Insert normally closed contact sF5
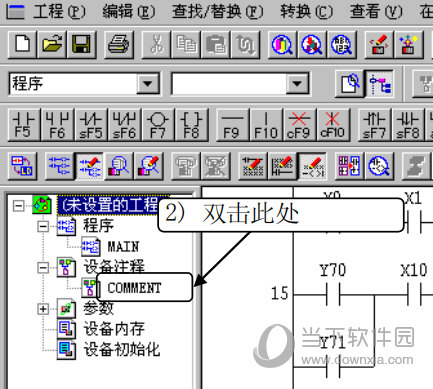The width and height of the screenshot is (433, 389). coord(91,125)
